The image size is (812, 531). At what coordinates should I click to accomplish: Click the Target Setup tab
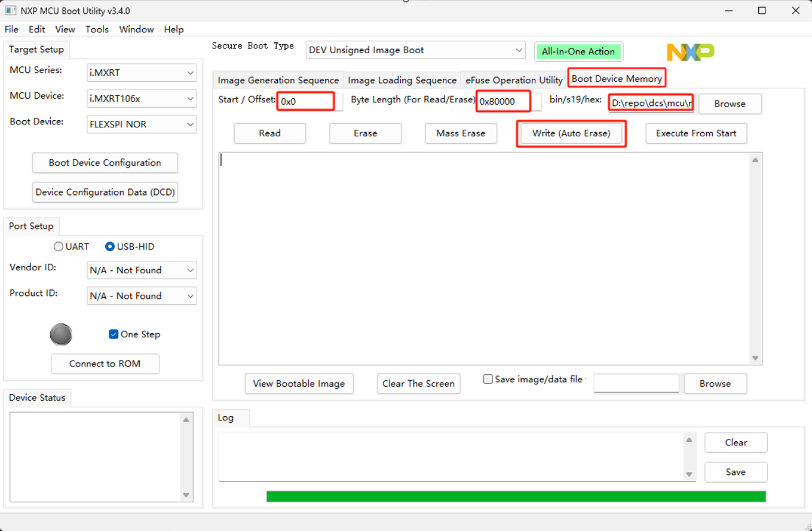(36, 49)
